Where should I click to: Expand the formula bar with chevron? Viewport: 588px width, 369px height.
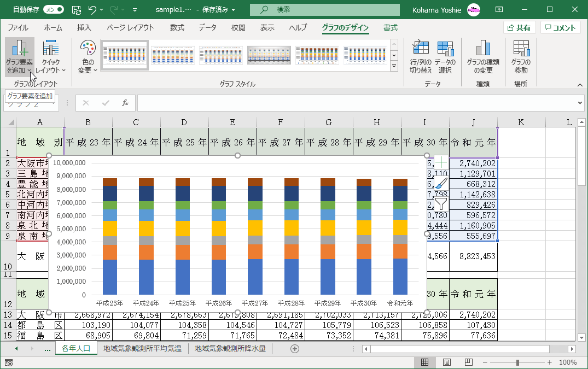click(580, 103)
